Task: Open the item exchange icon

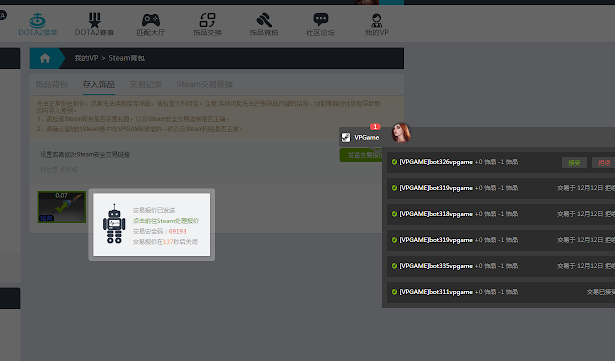Action: pyautogui.click(x=207, y=20)
